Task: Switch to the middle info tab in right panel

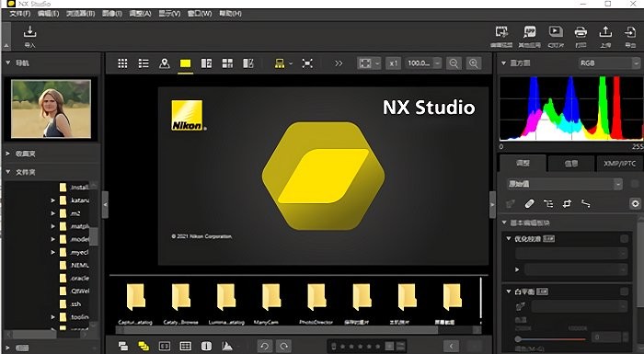Action: pos(571,164)
